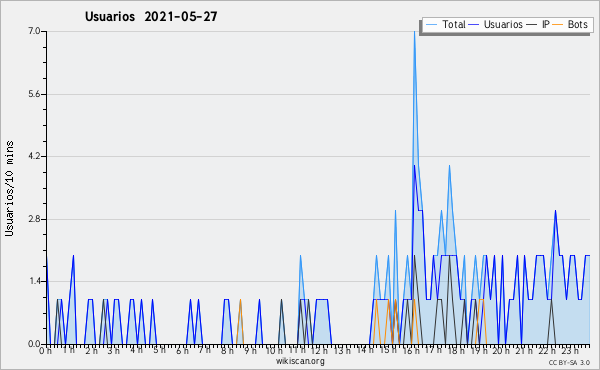Click the '4 h' x-axis label
Image resolution: width=600 pixels, height=370 pixels.
click(x=136, y=350)
